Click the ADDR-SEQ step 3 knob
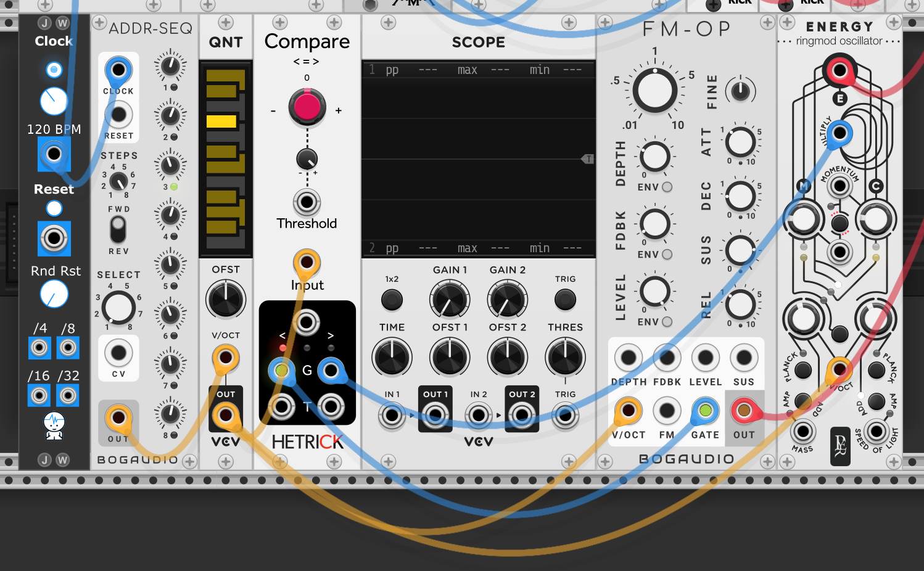Image resolution: width=924 pixels, height=571 pixels. point(170,165)
